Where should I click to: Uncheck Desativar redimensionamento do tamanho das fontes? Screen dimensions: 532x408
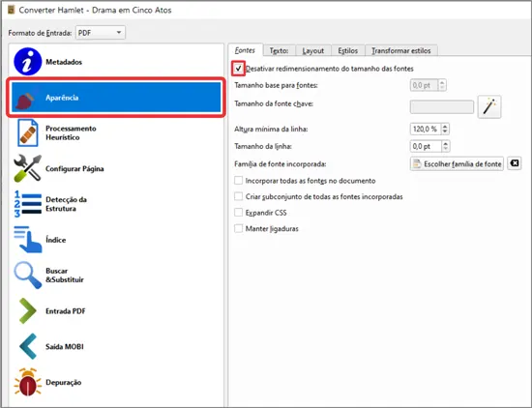[239, 69]
